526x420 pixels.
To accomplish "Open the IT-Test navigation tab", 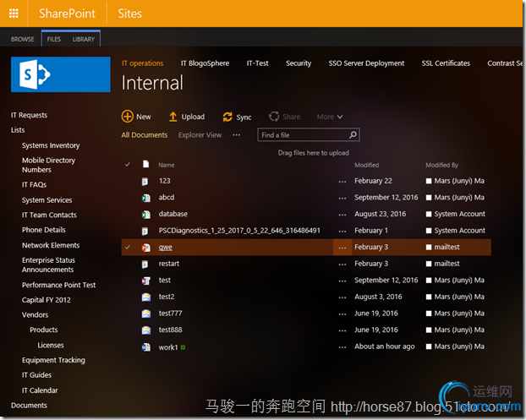I will pyautogui.click(x=257, y=63).
